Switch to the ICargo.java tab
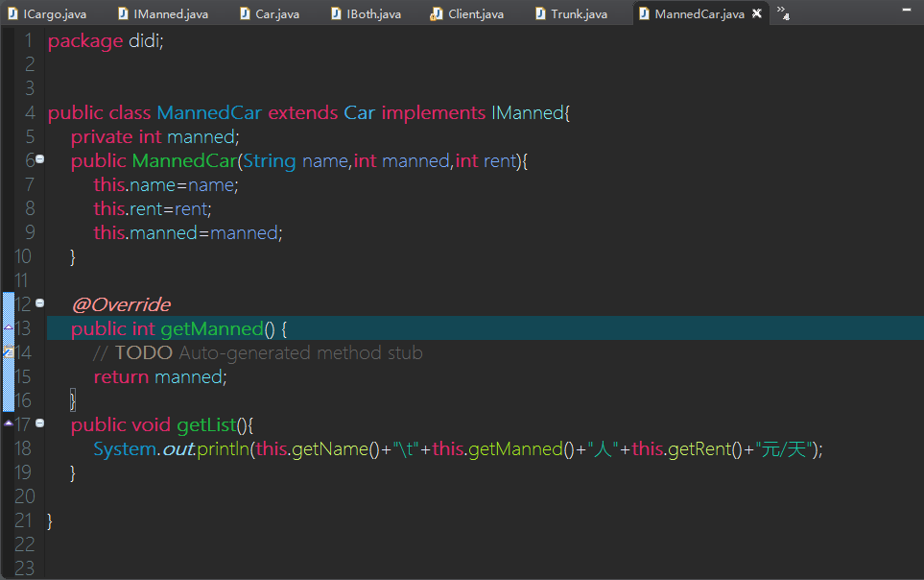Screen dimensions: 924x580 54,14
